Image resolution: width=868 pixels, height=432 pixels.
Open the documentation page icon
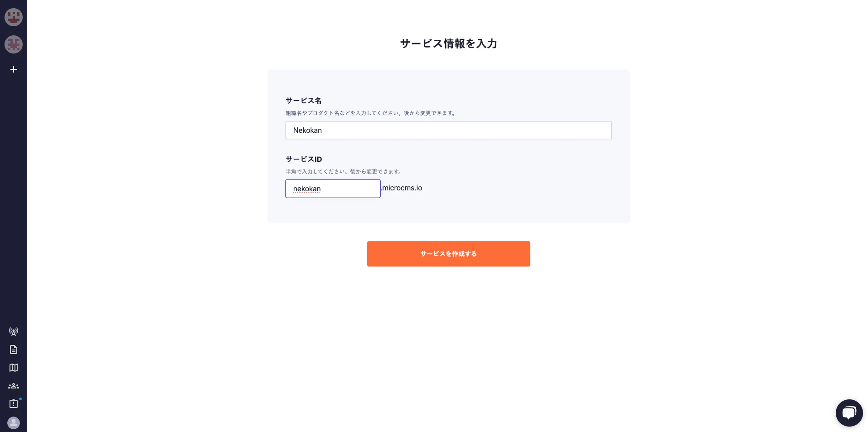tap(14, 349)
